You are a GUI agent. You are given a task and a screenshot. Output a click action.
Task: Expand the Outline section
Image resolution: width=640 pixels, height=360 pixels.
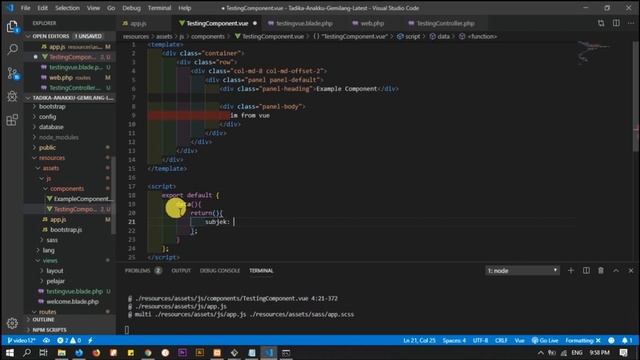pos(69,319)
